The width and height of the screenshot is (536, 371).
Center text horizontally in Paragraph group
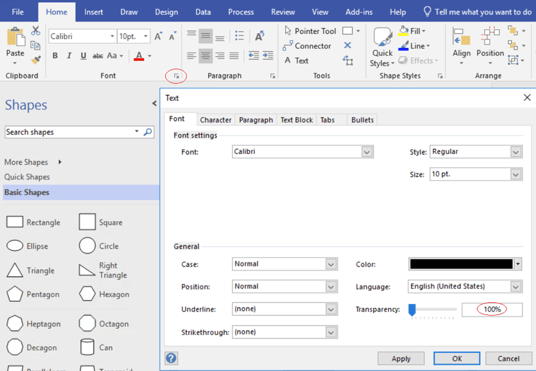pos(205,55)
